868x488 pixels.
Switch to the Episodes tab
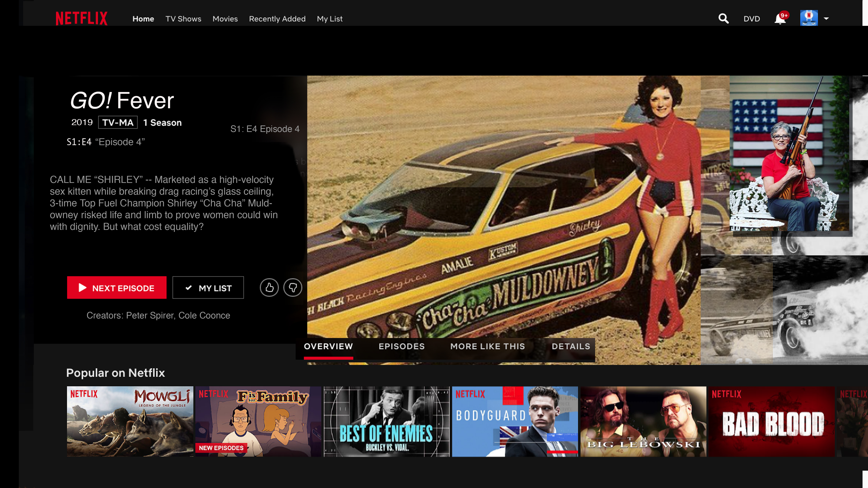click(401, 346)
